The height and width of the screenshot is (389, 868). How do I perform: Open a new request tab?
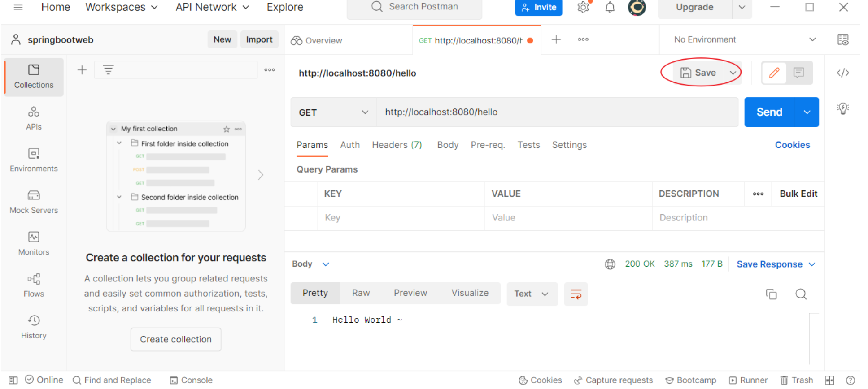point(556,39)
